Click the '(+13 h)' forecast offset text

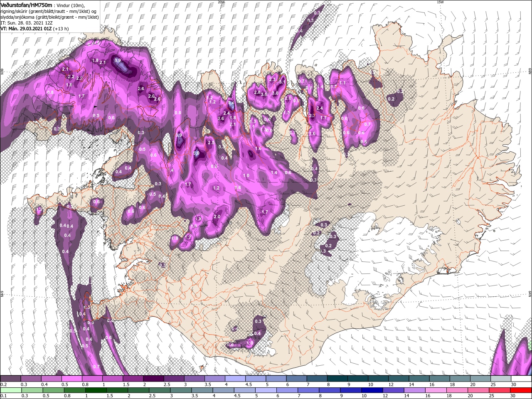(61, 29)
